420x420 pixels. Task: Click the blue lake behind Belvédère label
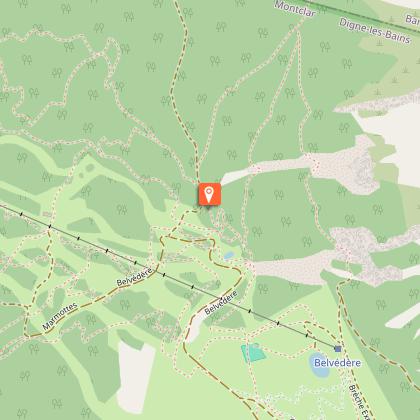coord(320,365)
